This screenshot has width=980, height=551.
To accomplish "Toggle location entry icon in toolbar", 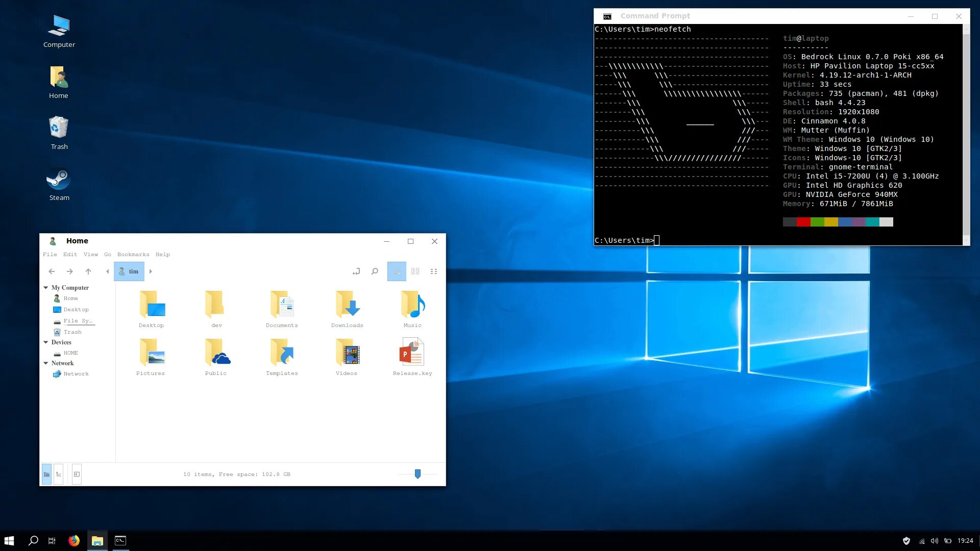I will [356, 271].
